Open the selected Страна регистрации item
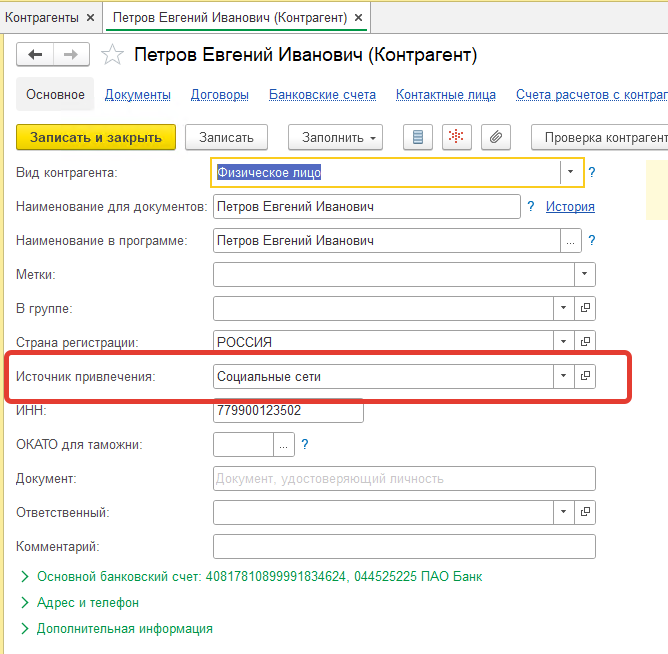The width and height of the screenshot is (668, 654). [585, 341]
